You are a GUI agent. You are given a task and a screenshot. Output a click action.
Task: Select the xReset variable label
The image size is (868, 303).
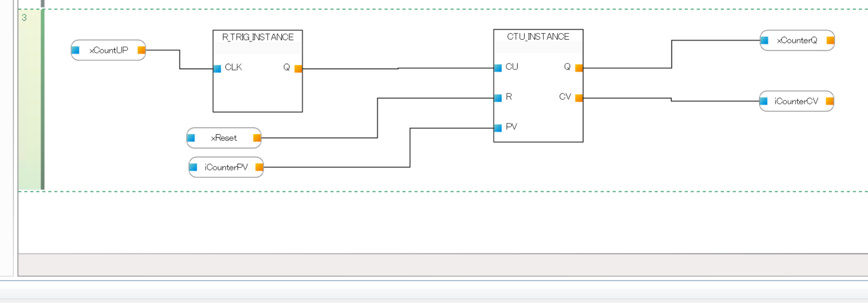pos(224,138)
